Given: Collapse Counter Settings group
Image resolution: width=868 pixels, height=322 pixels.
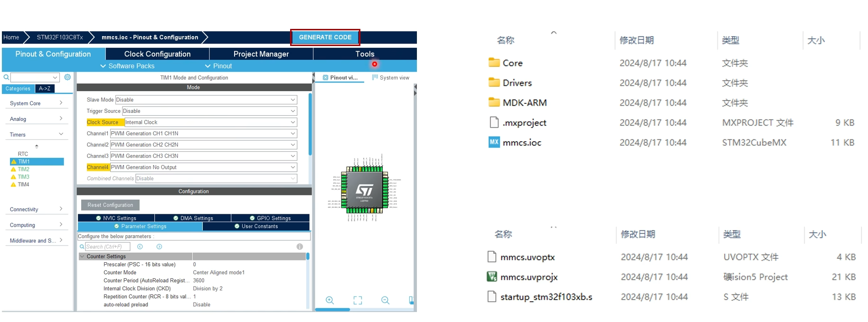Looking at the screenshot, I should click(82, 256).
